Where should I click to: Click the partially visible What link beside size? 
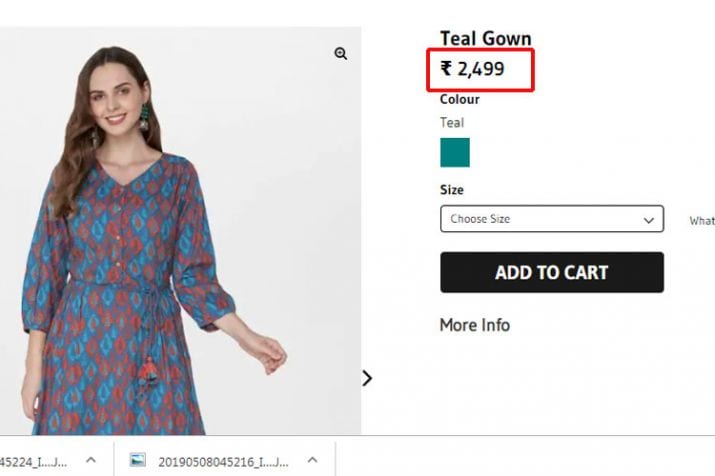tap(701, 221)
